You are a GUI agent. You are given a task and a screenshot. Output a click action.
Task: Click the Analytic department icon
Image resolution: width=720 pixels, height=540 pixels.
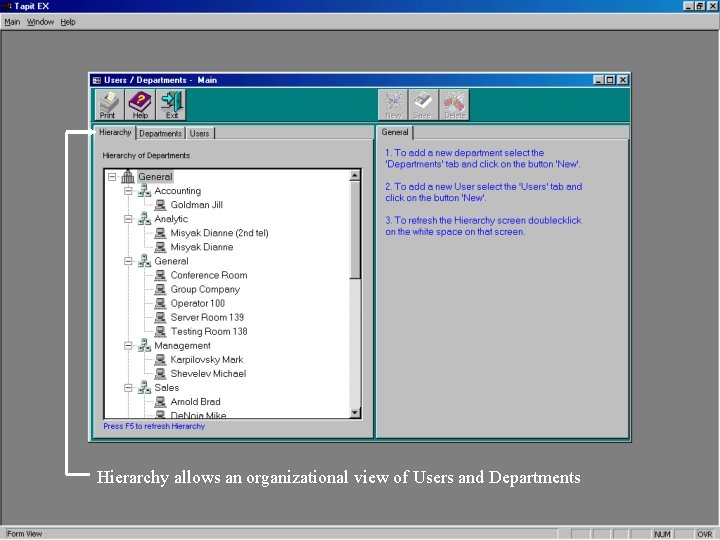[x=145, y=219]
